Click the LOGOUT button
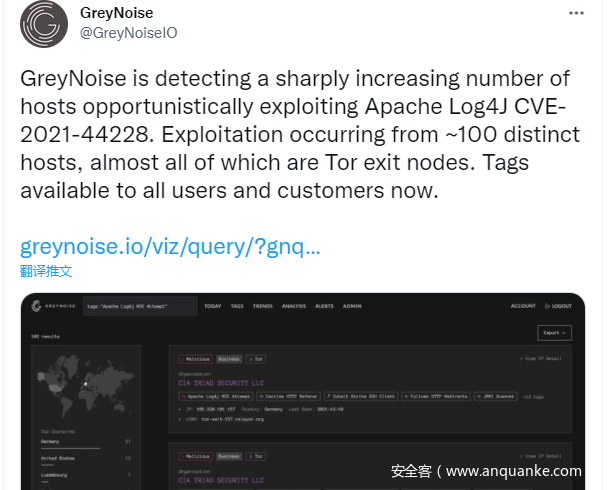This screenshot has width=607, height=490. [560, 306]
